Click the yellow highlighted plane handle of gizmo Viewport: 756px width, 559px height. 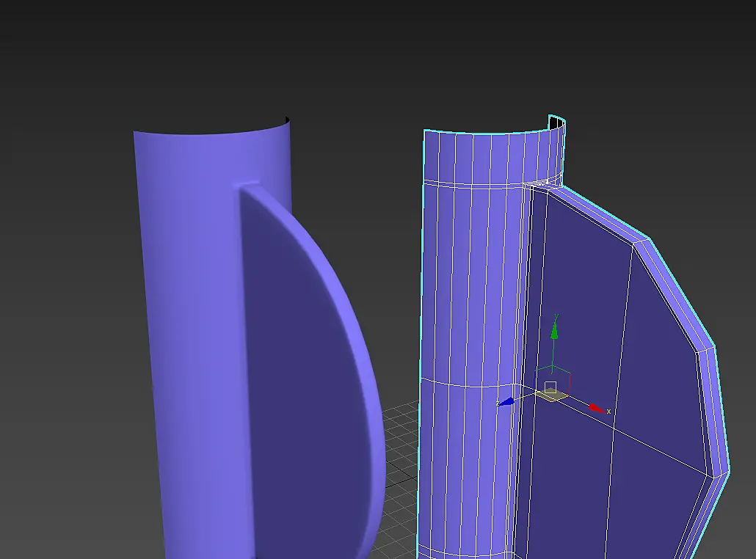(552, 395)
